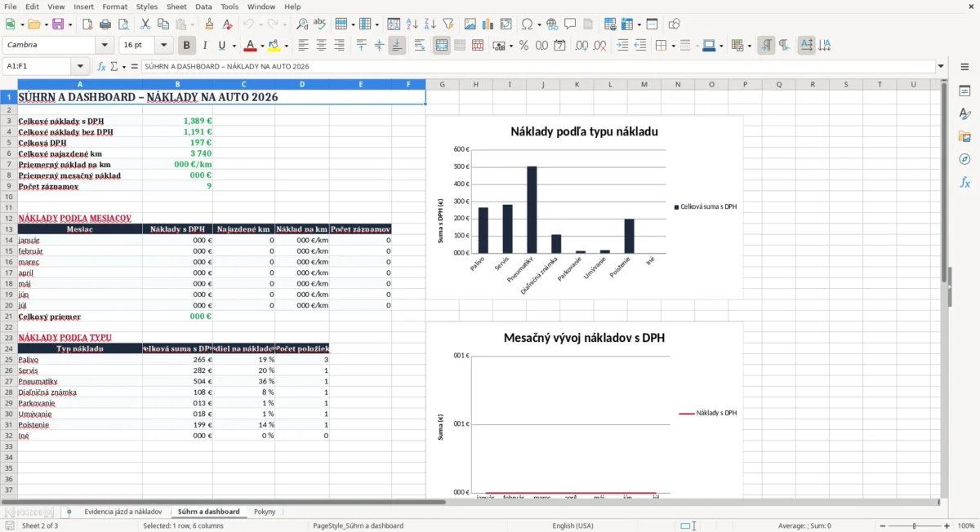Add a decimal place to the number format
This screenshot has width=980, height=532.
(582, 46)
